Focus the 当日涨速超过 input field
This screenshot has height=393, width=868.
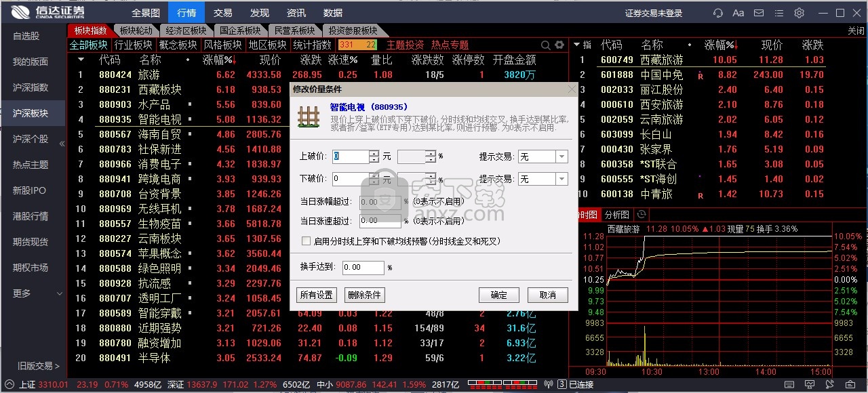380,221
